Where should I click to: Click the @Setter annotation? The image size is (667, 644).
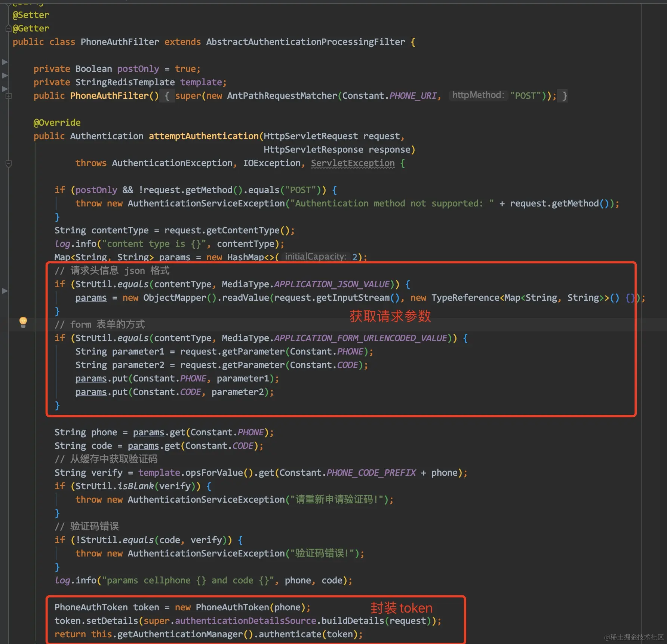click(31, 15)
